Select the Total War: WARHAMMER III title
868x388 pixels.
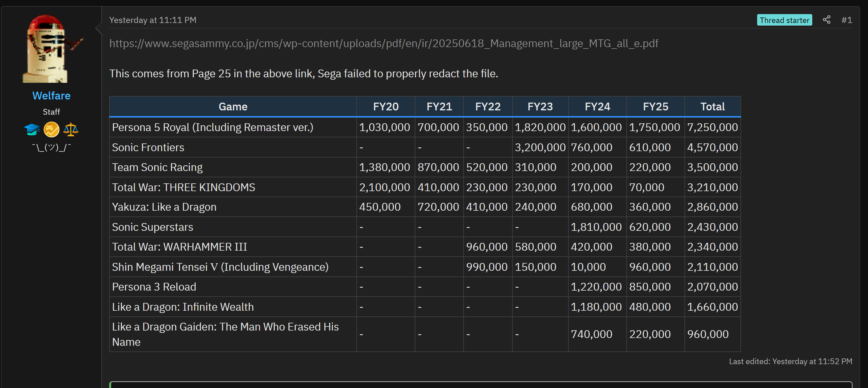(179, 247)
